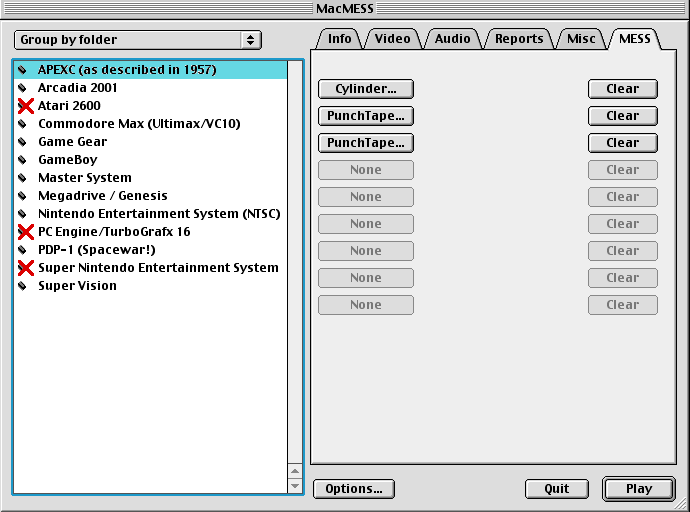The image size is (690, 512).
Task: Click the system list scroll up arrow
Action: pyautogui.click(x=295, y=471)
